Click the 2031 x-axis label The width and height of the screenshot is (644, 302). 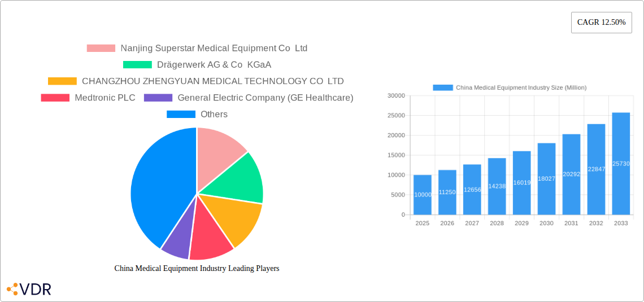click(x=571, y=223)
